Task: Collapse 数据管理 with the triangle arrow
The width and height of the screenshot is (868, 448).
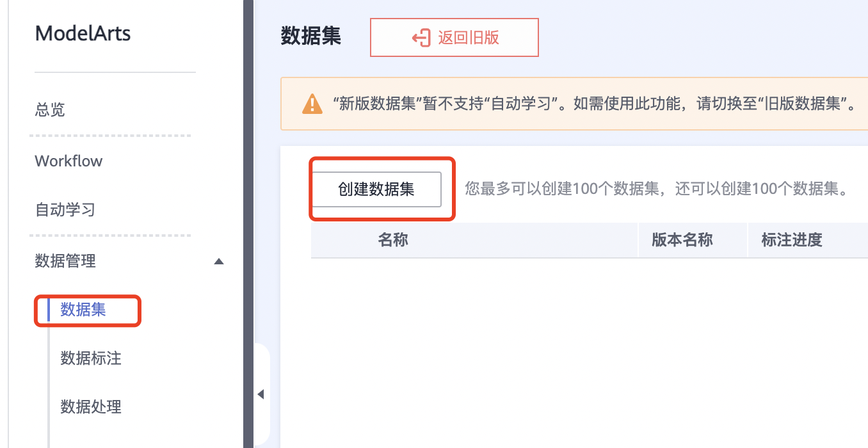Action: [219, 261]
